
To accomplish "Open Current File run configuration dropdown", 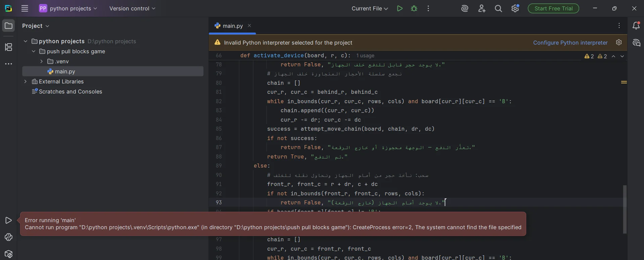I will click(x=370, y=8).
